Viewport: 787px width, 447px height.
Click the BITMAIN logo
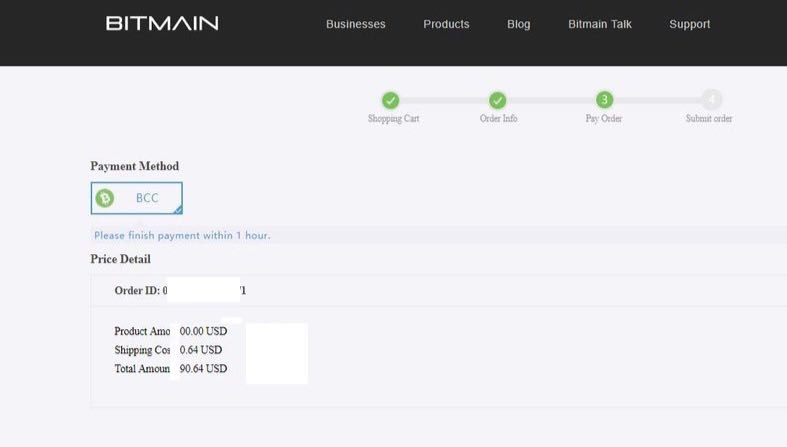coord(162,23)
